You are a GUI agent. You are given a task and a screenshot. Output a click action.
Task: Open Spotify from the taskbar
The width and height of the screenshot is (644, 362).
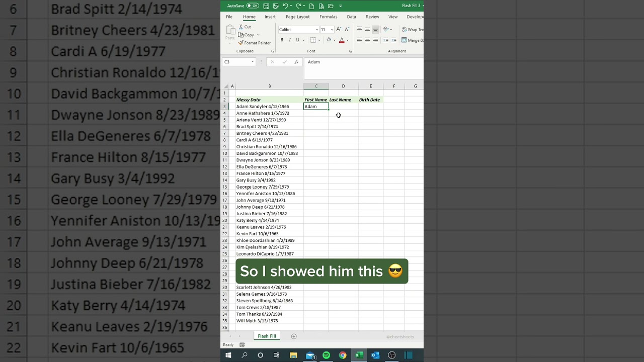point(326,355)
